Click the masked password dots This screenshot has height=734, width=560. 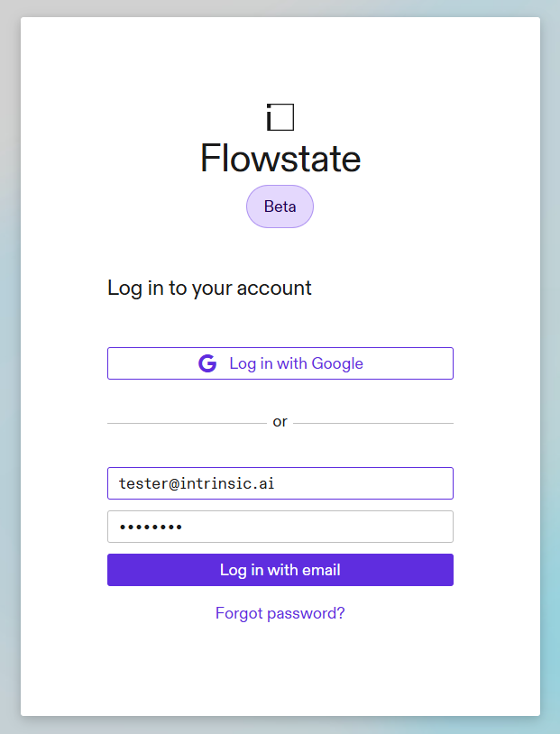151,528
